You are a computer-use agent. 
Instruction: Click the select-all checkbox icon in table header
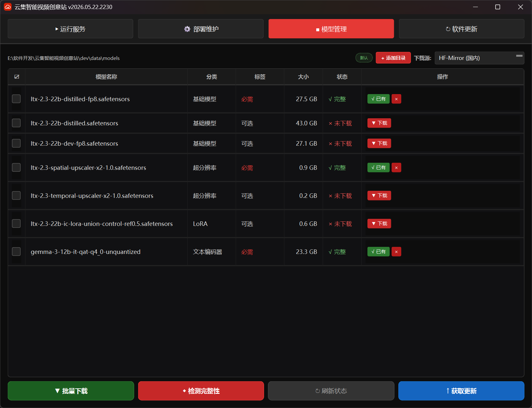(17, 77)
